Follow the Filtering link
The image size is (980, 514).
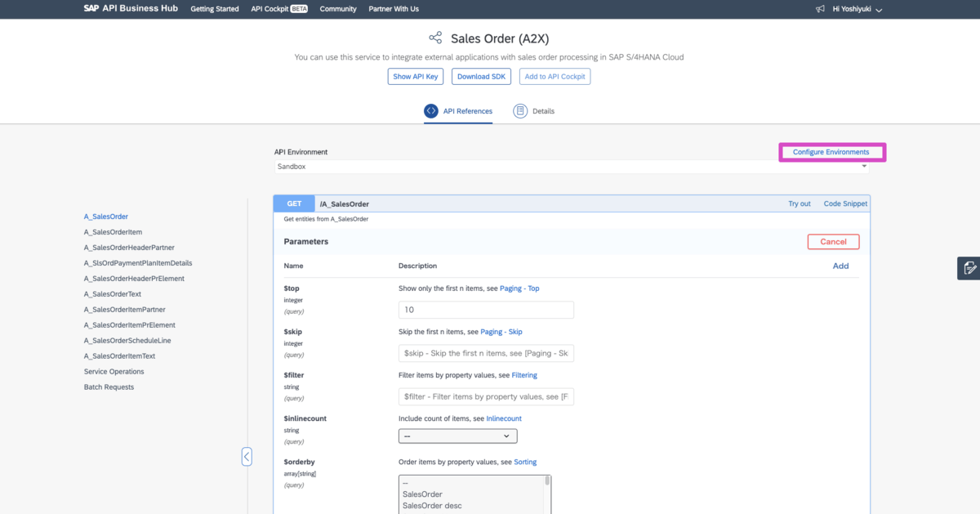coord(524,375)
